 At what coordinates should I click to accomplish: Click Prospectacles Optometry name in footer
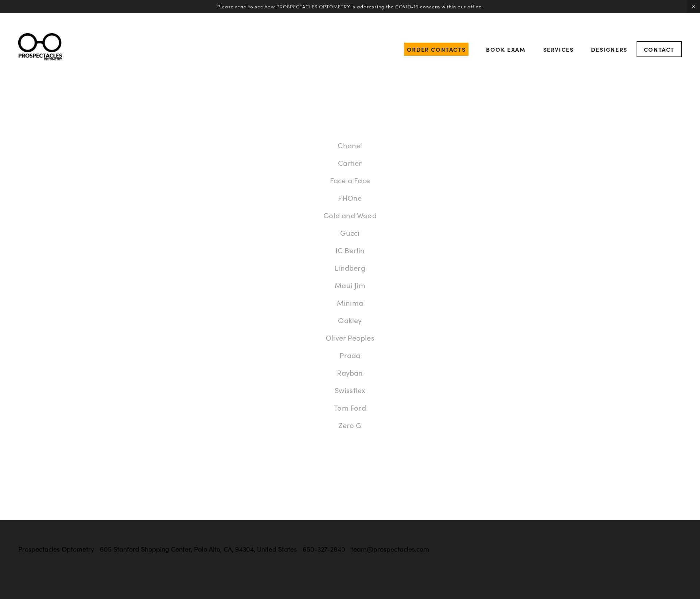coord(56,549)
